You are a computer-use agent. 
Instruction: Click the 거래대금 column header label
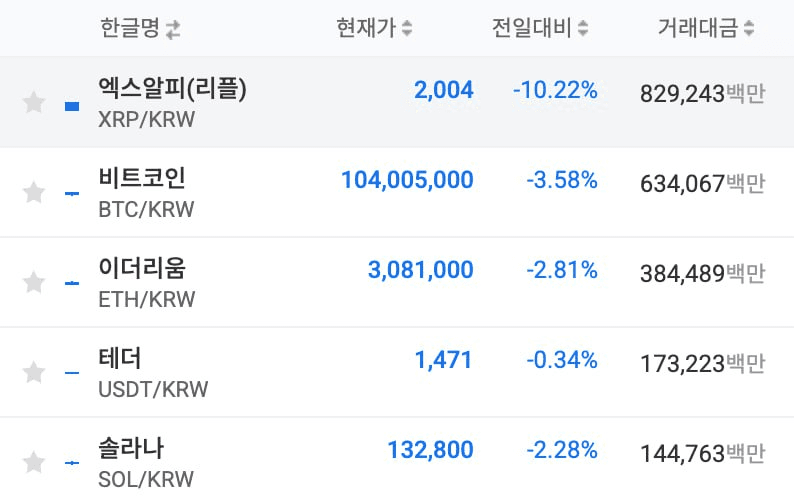coord(697,29)
